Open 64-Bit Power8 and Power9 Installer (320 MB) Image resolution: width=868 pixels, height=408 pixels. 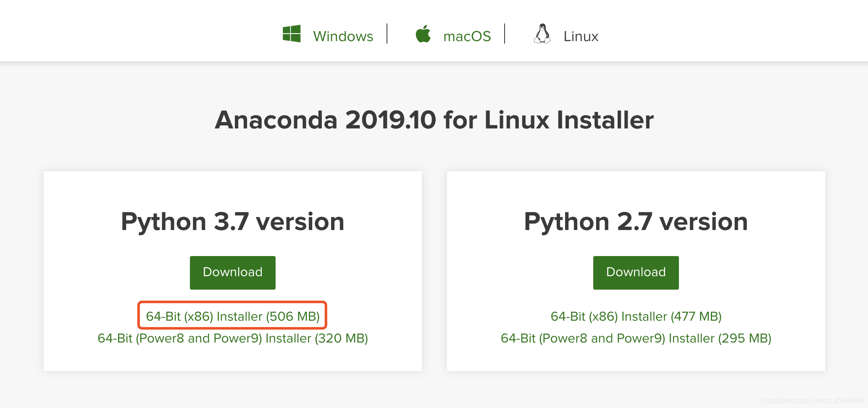[233, 338]
